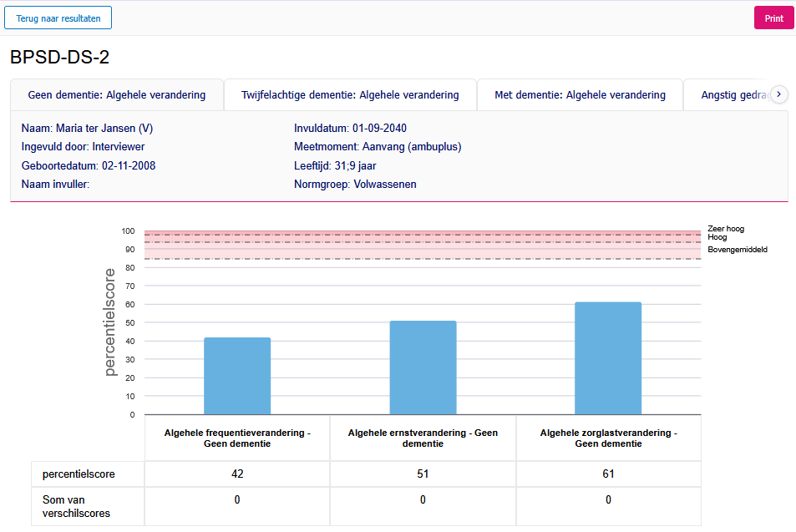
Task: Switch to 'Twijfelachtige dementie: Algehele verandering' tab
Action: pos(350,95)
